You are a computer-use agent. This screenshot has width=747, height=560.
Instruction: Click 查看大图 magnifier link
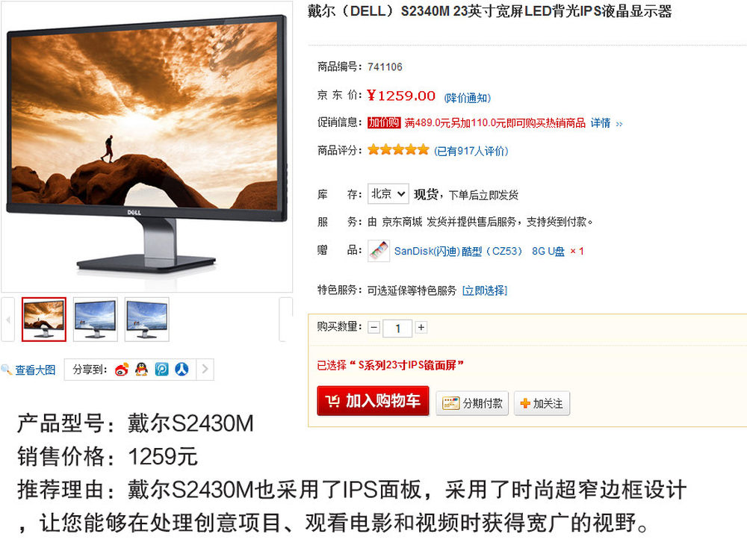[28, 370]
